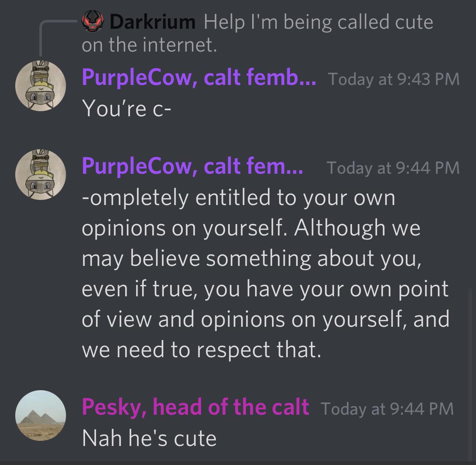The width and height of the screenshot is (476, 465).
Task: Click PurpleCow's avatar on the 9:44 PM message
Action: [x=41, y=175]
